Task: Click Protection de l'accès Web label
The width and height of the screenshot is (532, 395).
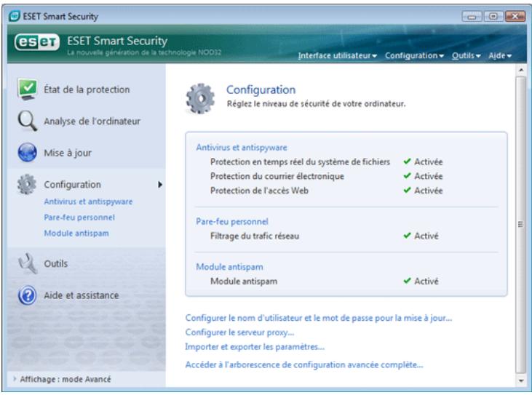Action: pos(259,190)
